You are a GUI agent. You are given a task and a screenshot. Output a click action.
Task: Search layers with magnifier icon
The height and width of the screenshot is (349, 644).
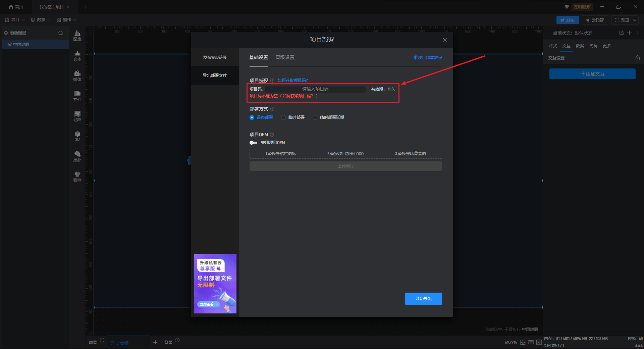61,33
